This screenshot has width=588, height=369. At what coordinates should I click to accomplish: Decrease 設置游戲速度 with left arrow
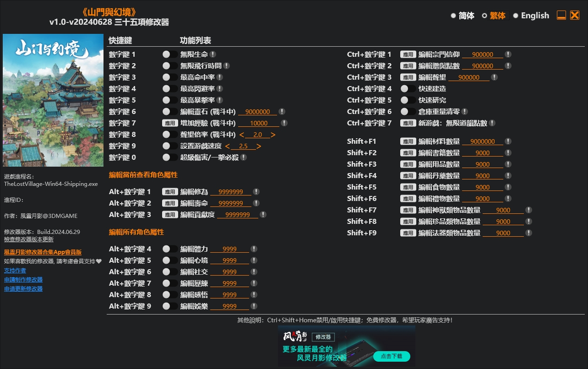coord(227,147)
